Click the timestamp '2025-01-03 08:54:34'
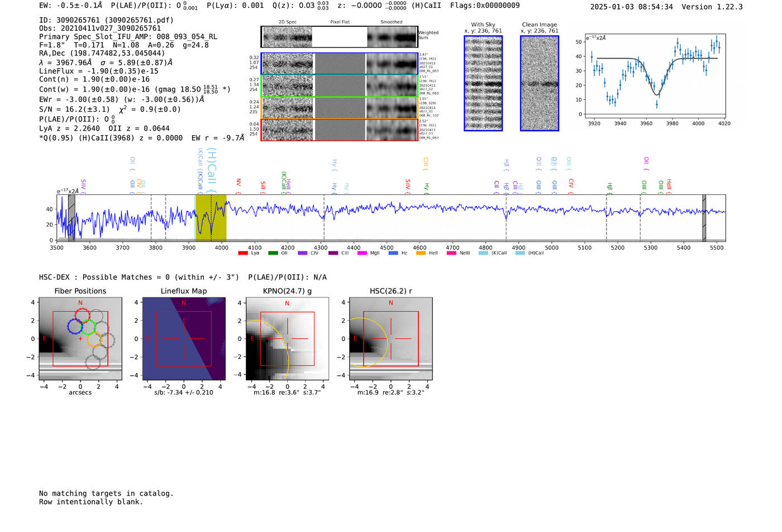 click(x=632, y=7)
